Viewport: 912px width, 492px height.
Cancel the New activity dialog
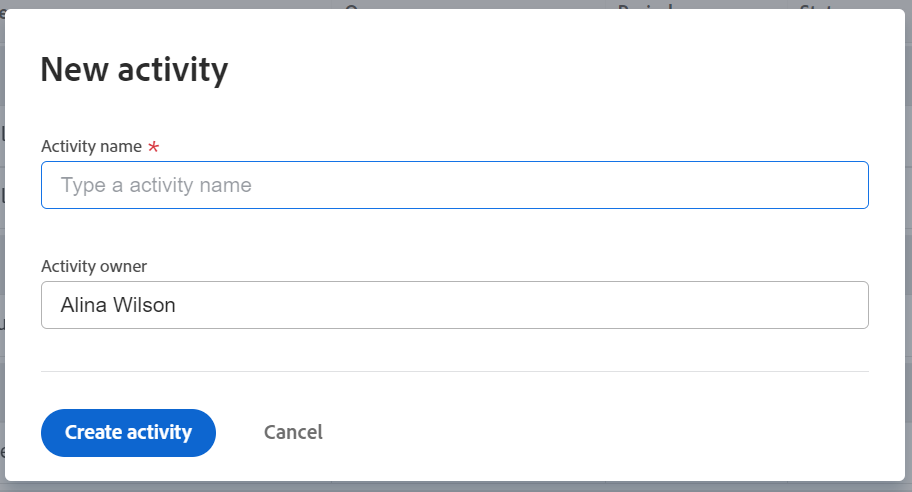(293, 432)
